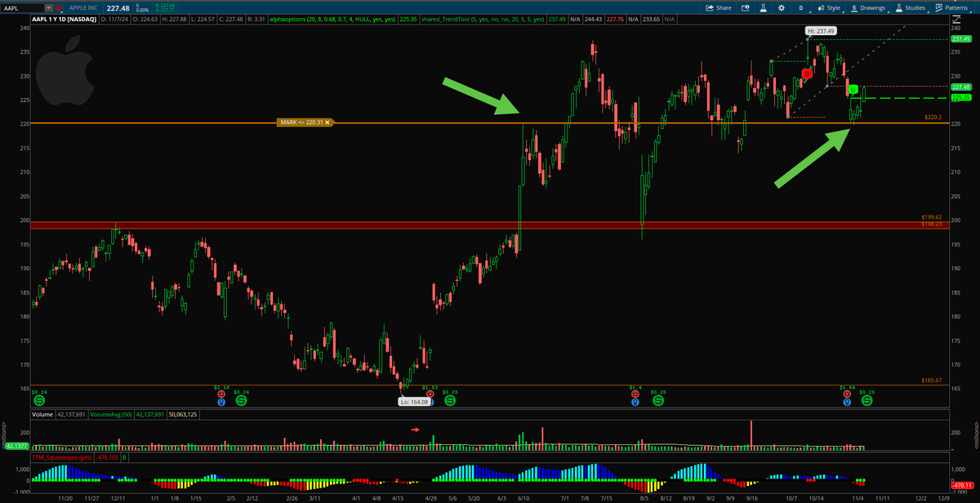The image size is (980, 503).
Task: Click the 227.48 last price in the top bar
Action: tap(118, 8)
